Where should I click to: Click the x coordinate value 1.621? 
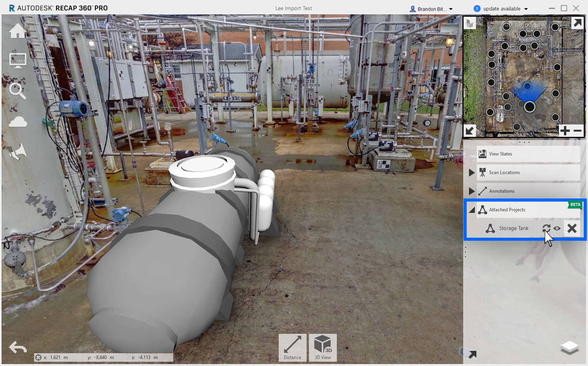(55, 357)
